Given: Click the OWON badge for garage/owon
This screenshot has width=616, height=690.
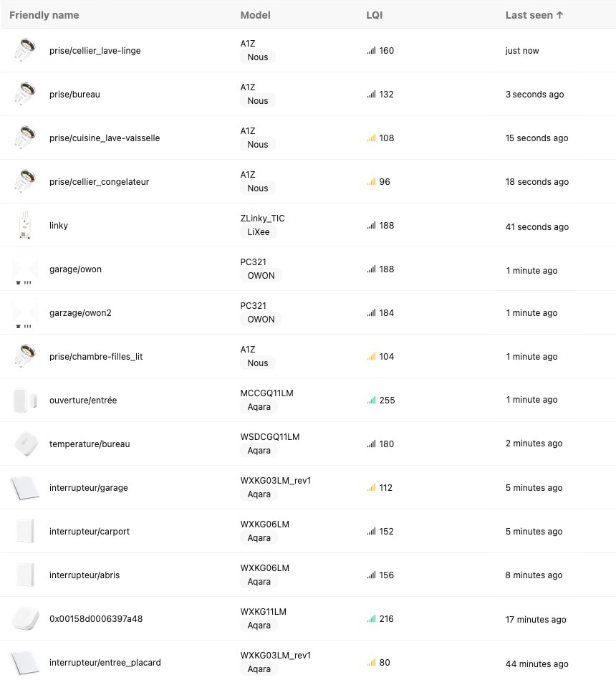Looking at the screenshot, I should 261,276.
